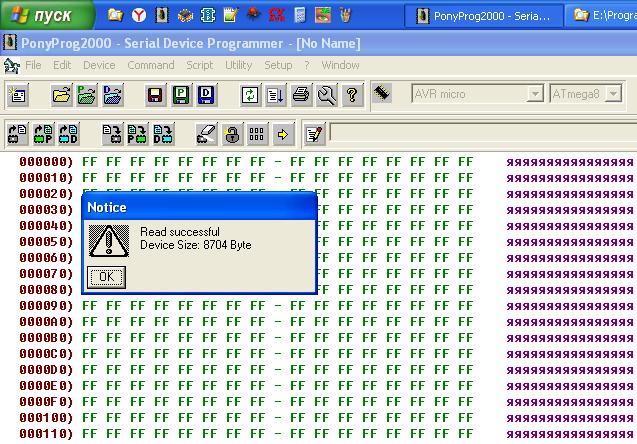Click the Edit Note notepad icon
Screen dimensions: 637x444
point(314,133)
